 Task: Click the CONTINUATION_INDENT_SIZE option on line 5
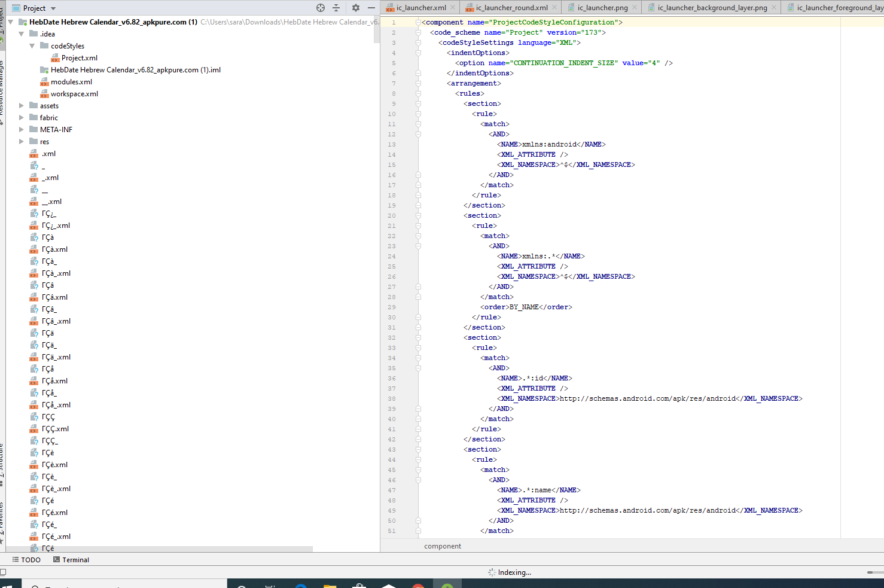pos(564,63)
